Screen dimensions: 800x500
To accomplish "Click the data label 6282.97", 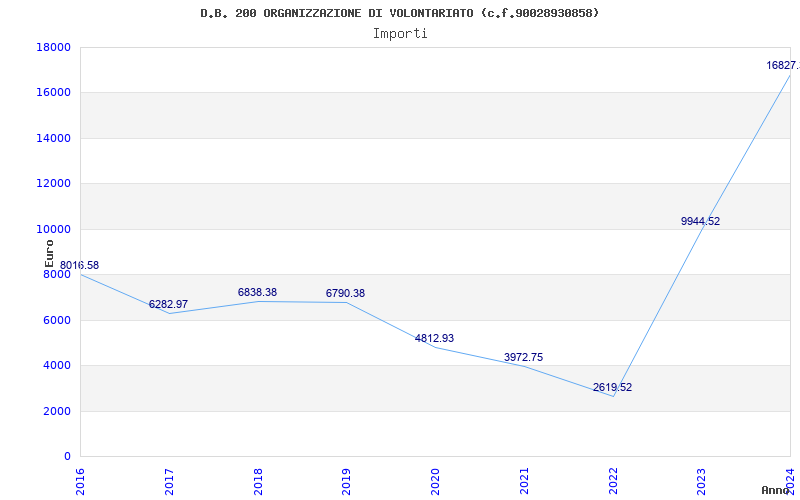I will click(x=168, y=304).
